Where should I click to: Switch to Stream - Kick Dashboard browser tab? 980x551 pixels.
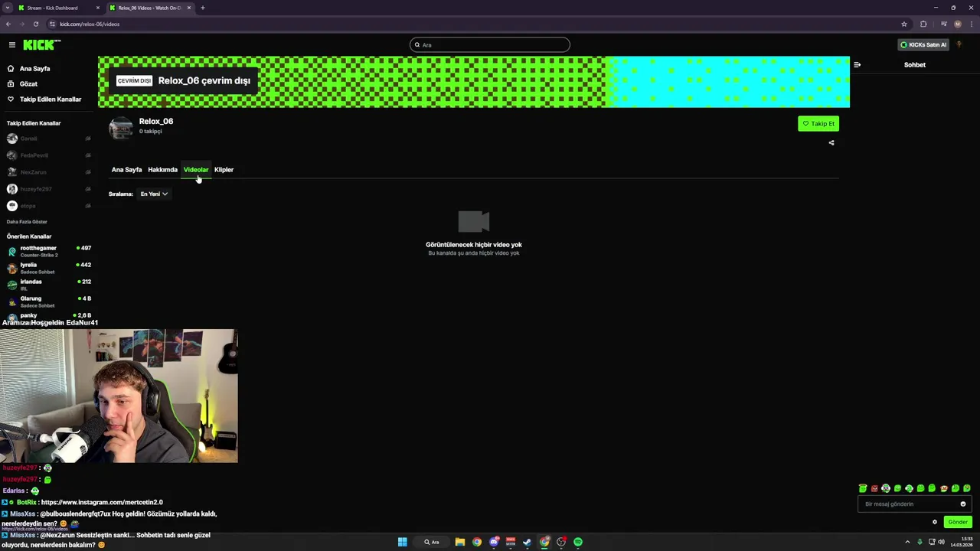click(x=59, y=8)
